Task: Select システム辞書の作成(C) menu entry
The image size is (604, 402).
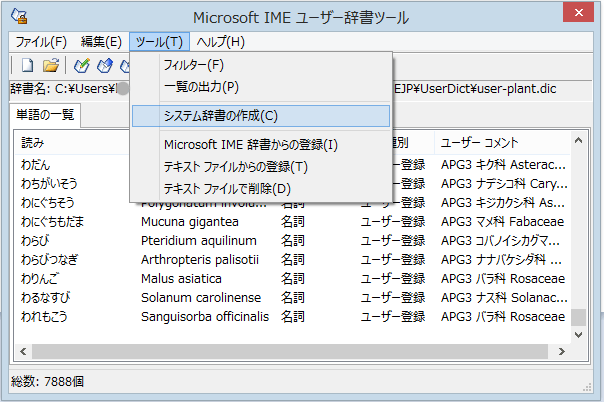Action: click(x=261, y=116)
